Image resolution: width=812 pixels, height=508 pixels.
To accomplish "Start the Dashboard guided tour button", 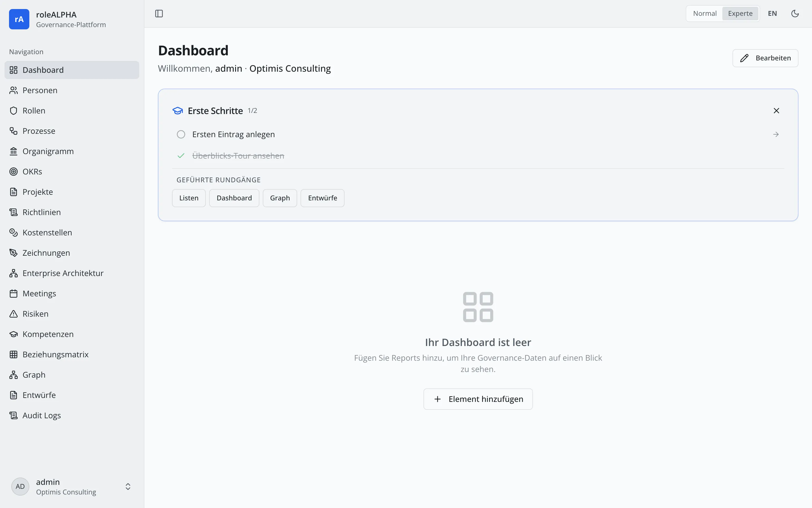I will pyautogui.click(x=234, y=198).
